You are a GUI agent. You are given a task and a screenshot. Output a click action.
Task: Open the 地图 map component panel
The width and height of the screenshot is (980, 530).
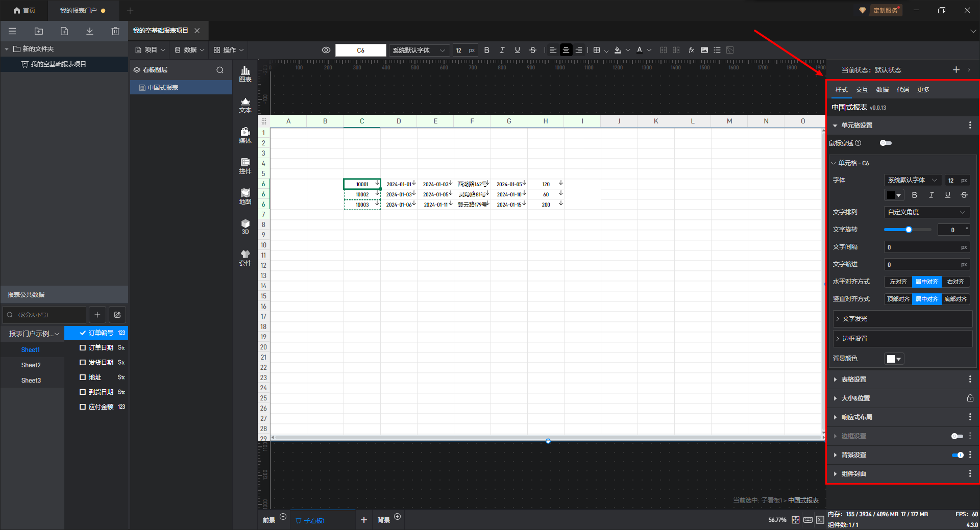[245, 196]
